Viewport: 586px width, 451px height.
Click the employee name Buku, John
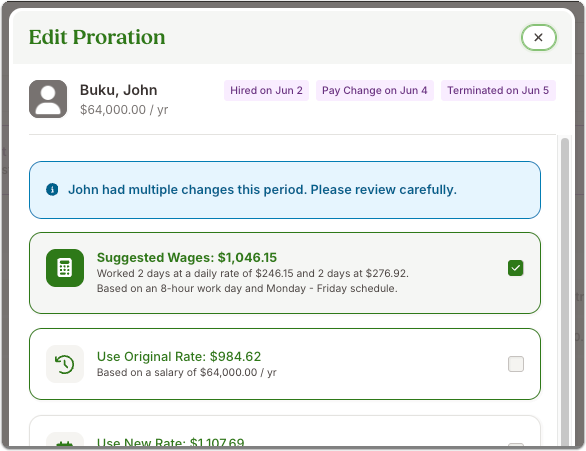118,90
